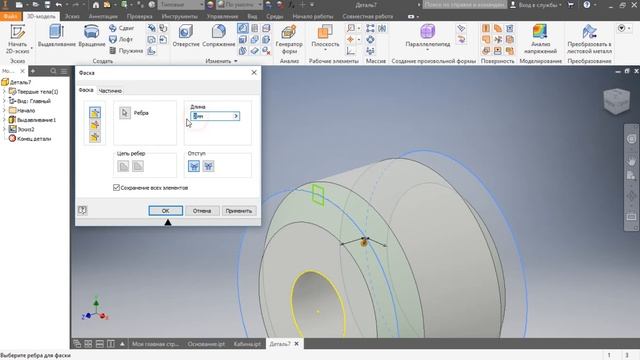Viewport: 640px width, 360px height.
Task: Expand the Вид: Главный node
Action: [x=4, y=101]
